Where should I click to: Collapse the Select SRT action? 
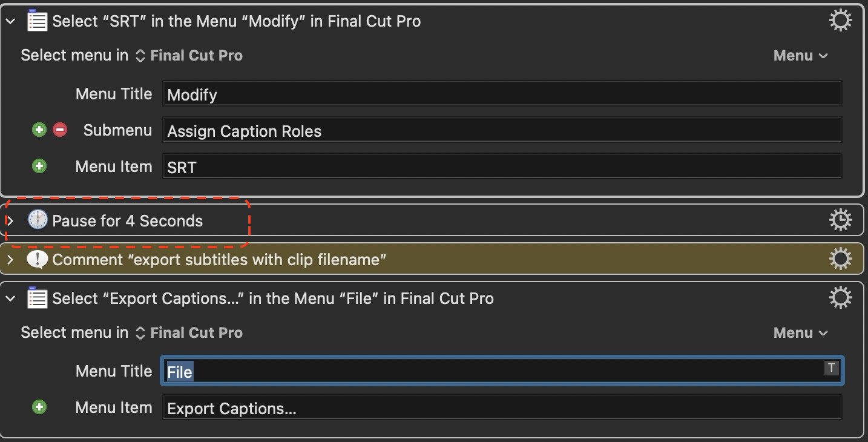(x=10, y=21)
